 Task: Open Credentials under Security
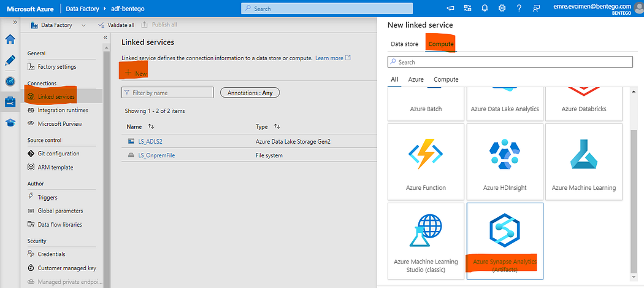point(47,254)
